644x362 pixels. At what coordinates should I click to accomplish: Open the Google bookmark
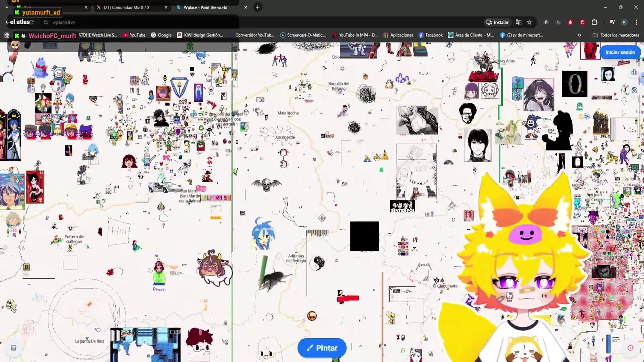click(161, 35)
